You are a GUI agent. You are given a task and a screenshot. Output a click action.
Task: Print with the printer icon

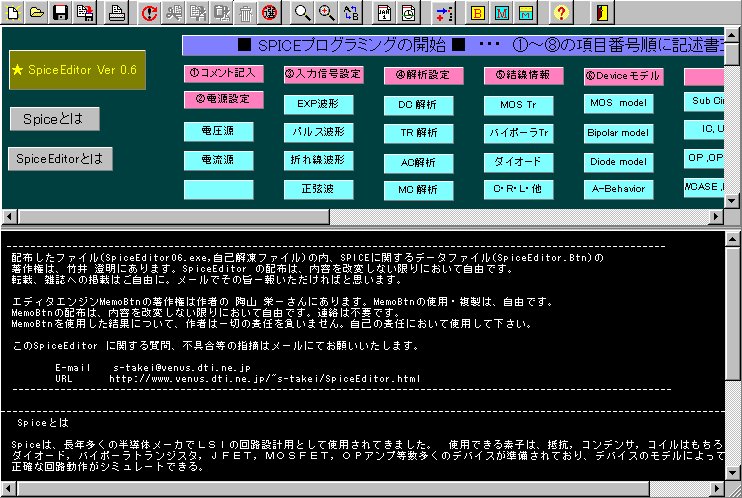click(x=116, y=13)
